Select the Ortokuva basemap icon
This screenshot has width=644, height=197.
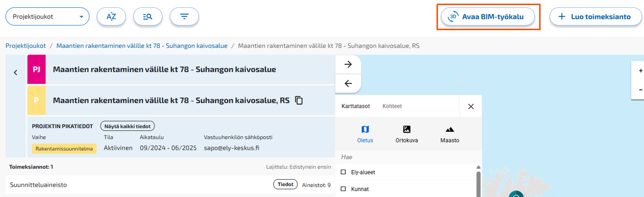click(x=407, y=129)
